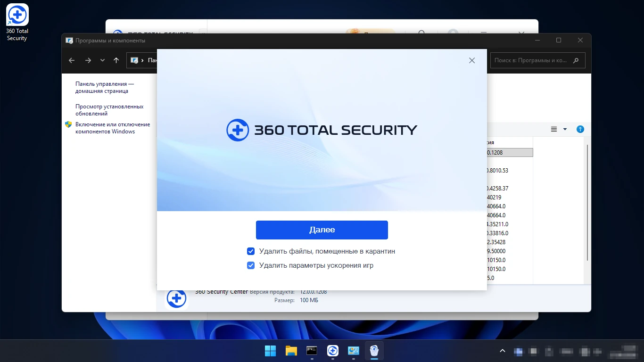Select the highlighted version cell 0.1208
The height and width of the screenshot is (362, 644).
coord(510,152)
